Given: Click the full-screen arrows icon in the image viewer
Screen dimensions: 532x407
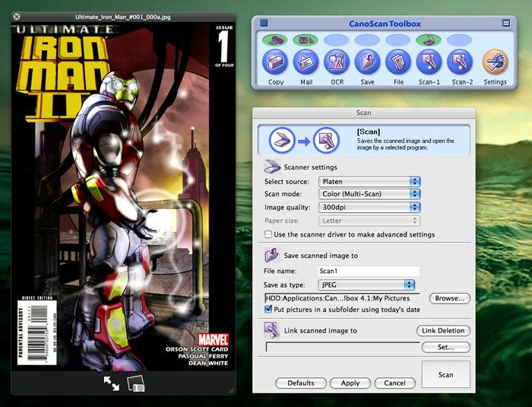Looking at the screenshot, I should (x=111, y=383).
